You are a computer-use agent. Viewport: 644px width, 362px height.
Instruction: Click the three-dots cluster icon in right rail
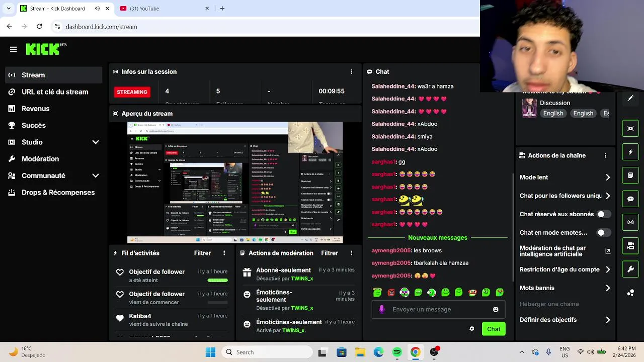click(x=630, y=293)
